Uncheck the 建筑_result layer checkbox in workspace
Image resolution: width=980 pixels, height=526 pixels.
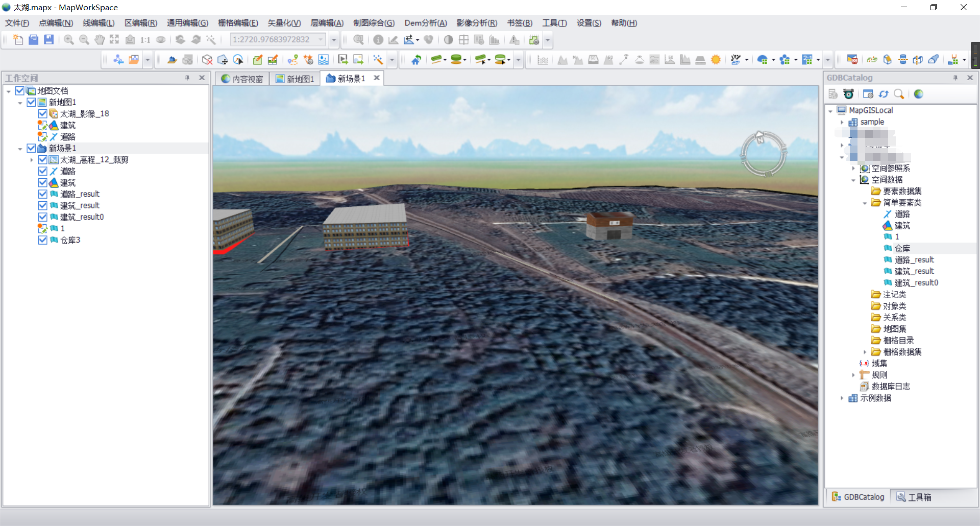pos(43,205)
